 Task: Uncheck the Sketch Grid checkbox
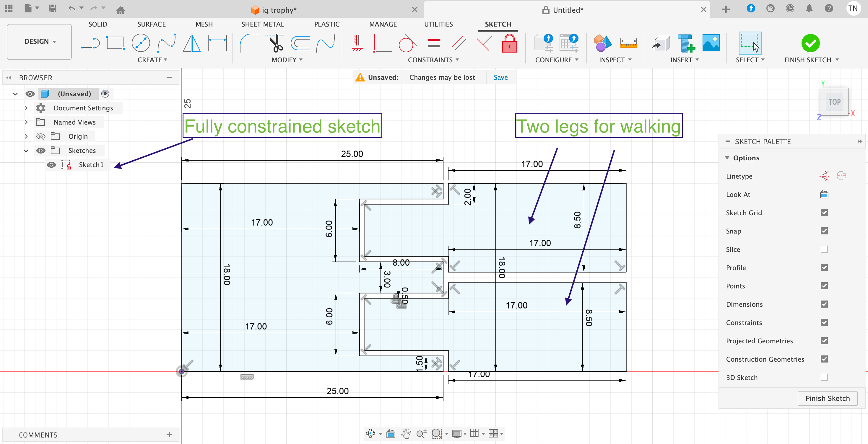(x=824, y=213)
